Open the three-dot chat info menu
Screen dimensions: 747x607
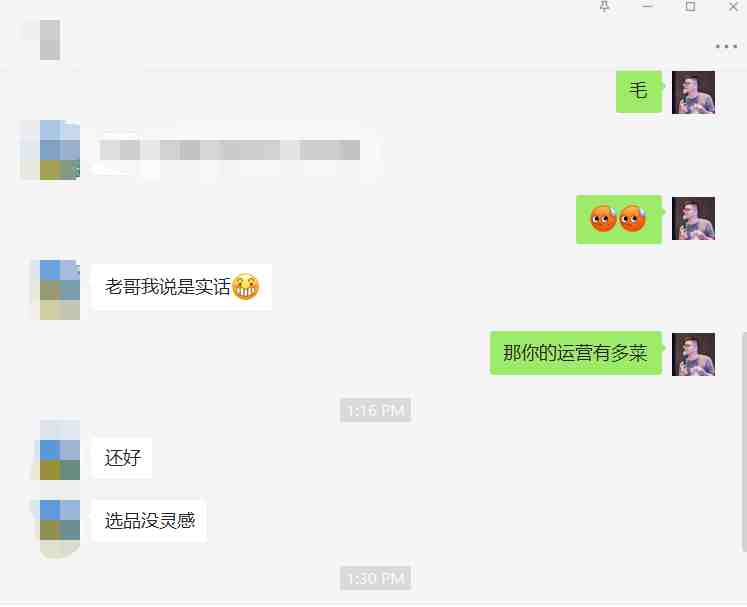point(726,47)
